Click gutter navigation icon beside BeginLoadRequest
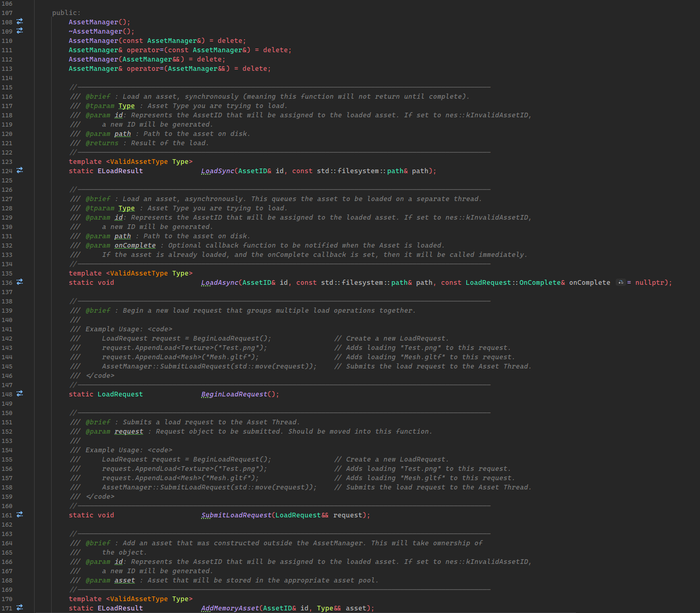 point(20,394)
